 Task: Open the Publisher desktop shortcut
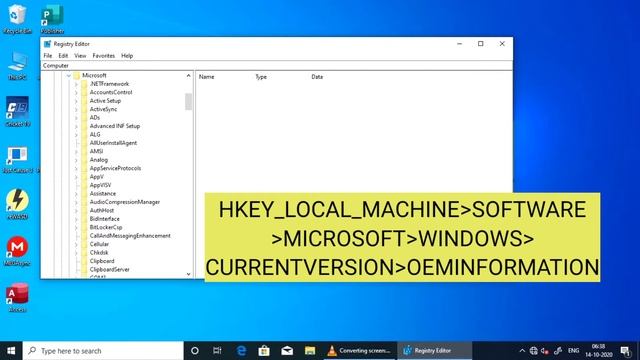coord(52,18)
